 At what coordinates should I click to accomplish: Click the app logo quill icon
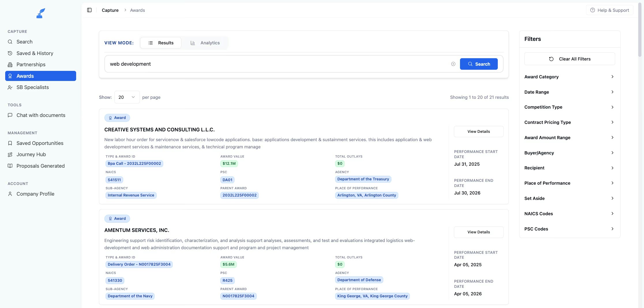tap(40, 13)
